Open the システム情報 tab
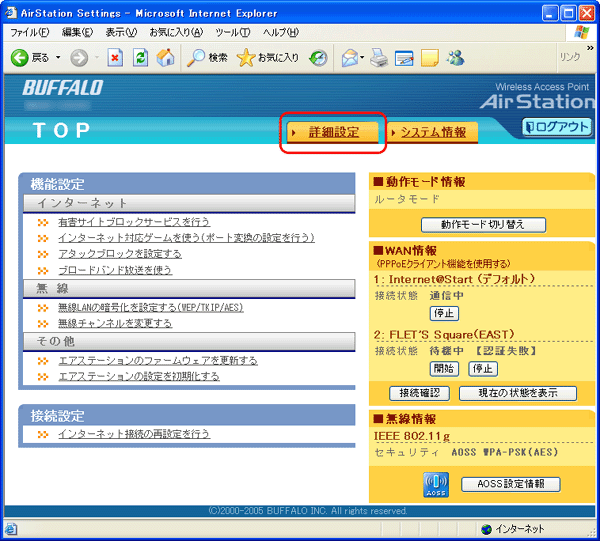This screenshot has height=541, width=600. point(433,132)
